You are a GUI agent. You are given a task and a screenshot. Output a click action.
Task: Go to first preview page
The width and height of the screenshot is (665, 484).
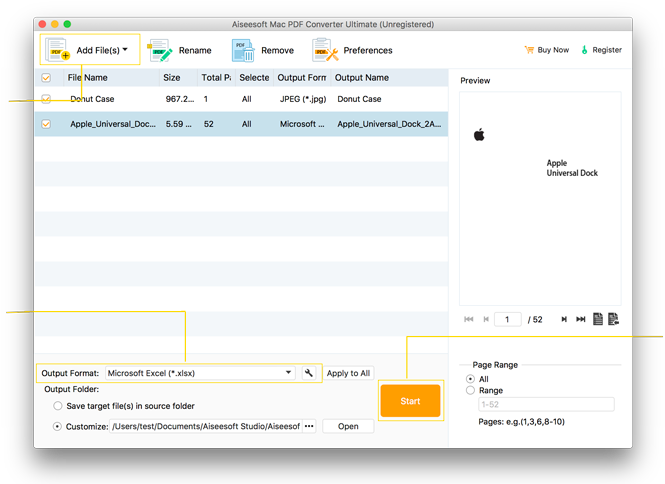tap(469, 319)
